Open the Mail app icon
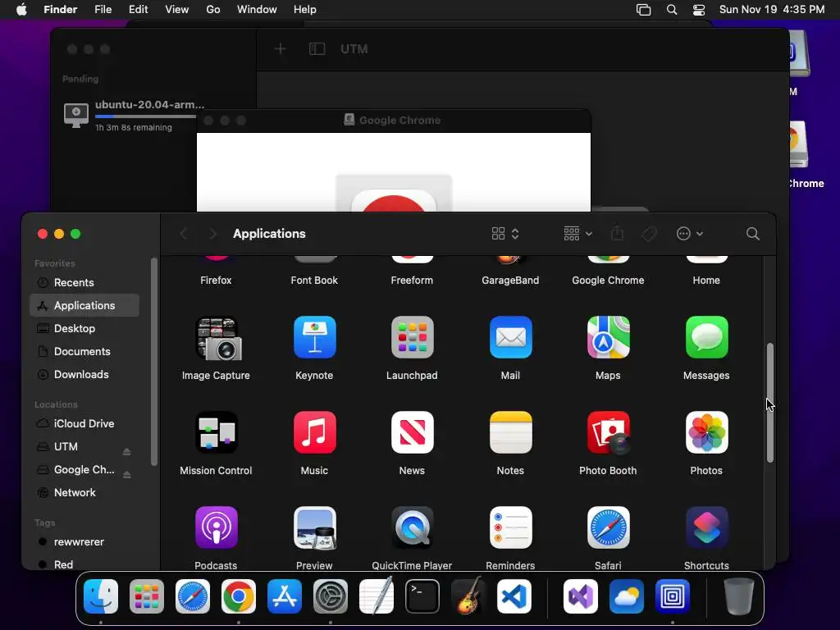 pyautogui.click(x=510, y=337)
